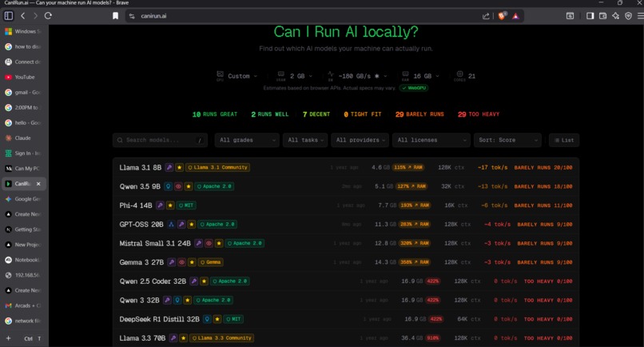Click the WebGPU status badge

click(414, 88)
